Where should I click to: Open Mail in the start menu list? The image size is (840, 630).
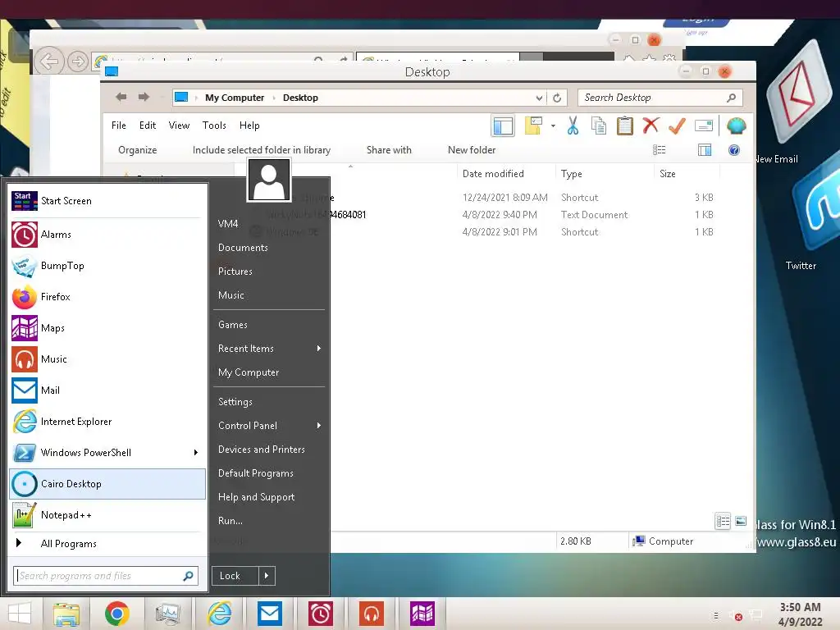107,390
